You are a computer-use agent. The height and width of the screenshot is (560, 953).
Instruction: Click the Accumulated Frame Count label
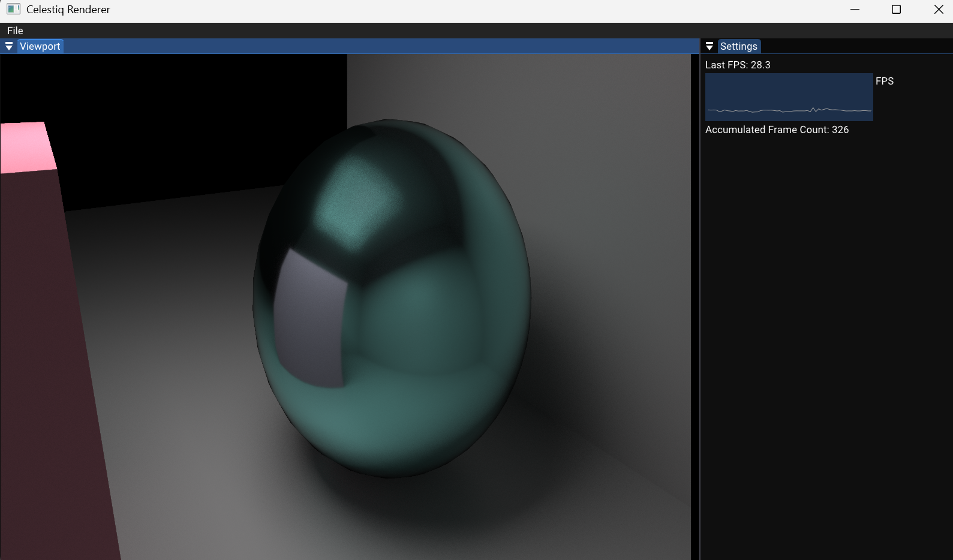click(x=777, y=130)
